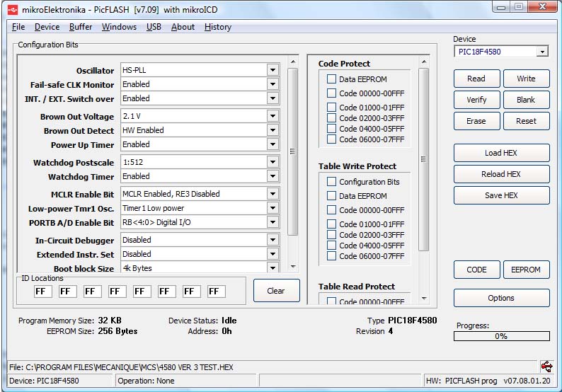The width and height of the screenshot is (562, 392).
Task: Click the Clear ID locations button
Action: (x=276, y=291)
